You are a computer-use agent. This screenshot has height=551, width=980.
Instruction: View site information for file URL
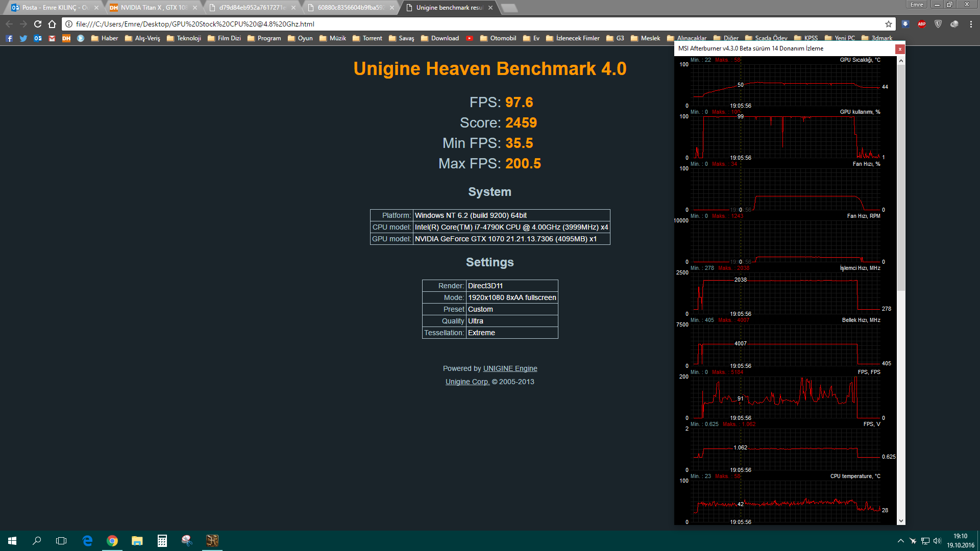pyautogui.click(x=69, y=24)
